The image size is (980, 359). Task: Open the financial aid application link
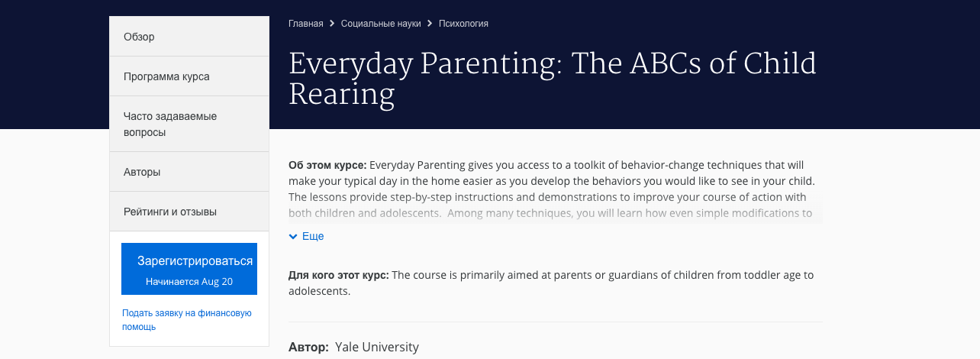click(x=186, y=320)
